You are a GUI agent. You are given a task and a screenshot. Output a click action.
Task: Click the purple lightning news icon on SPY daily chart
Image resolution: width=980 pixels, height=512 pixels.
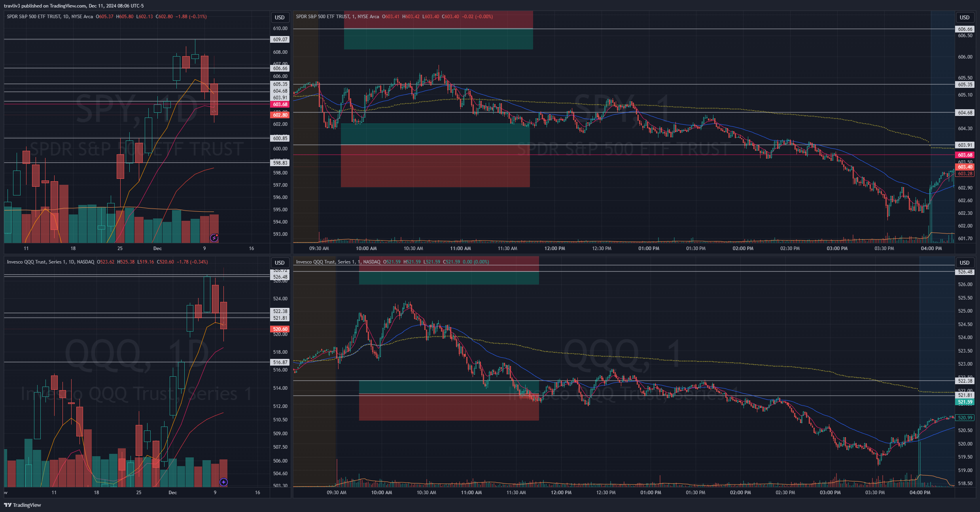point(214,238)
